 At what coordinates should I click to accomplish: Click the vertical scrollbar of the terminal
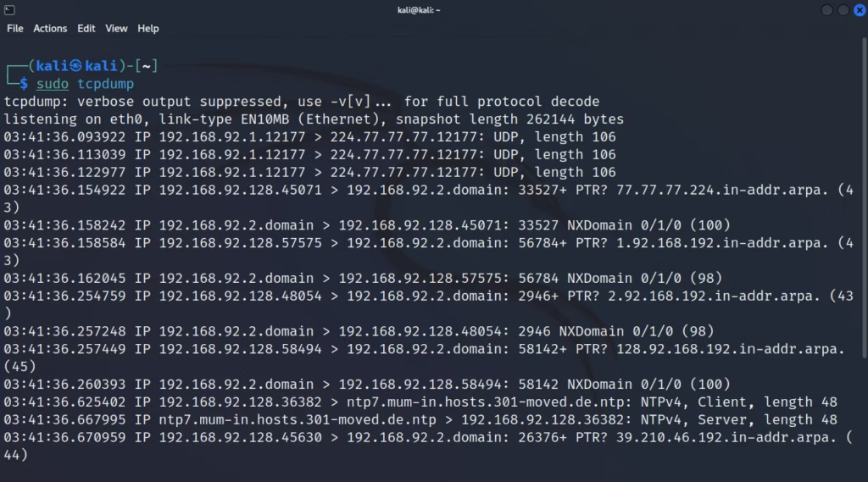click(x=864, y=197)
